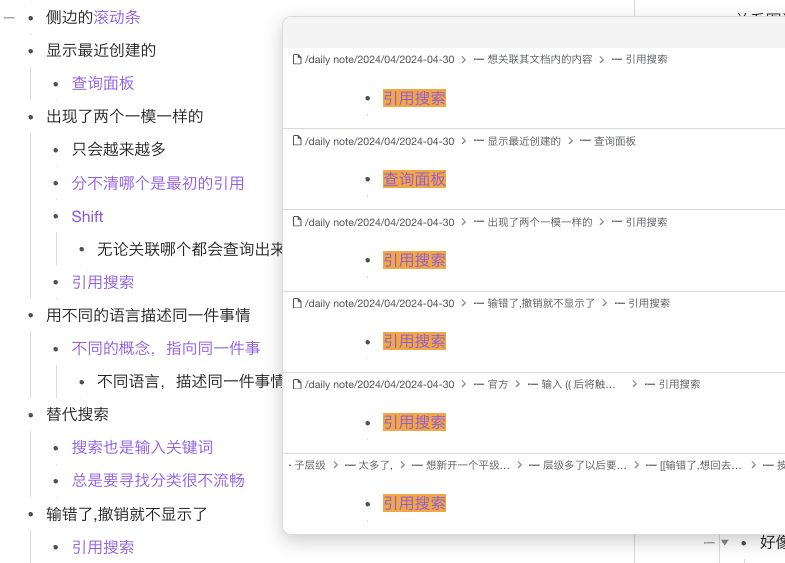Select 出现了两个一模一样的 block in left outline
785x563 pixels.
coord(124,117)
